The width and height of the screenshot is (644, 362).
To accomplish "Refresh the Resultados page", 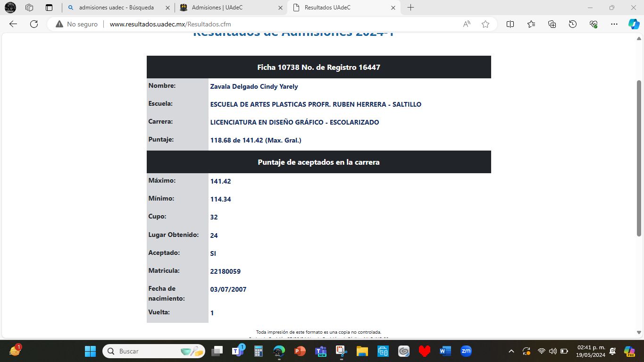I will pyautogui.click(x=34, y=24).
